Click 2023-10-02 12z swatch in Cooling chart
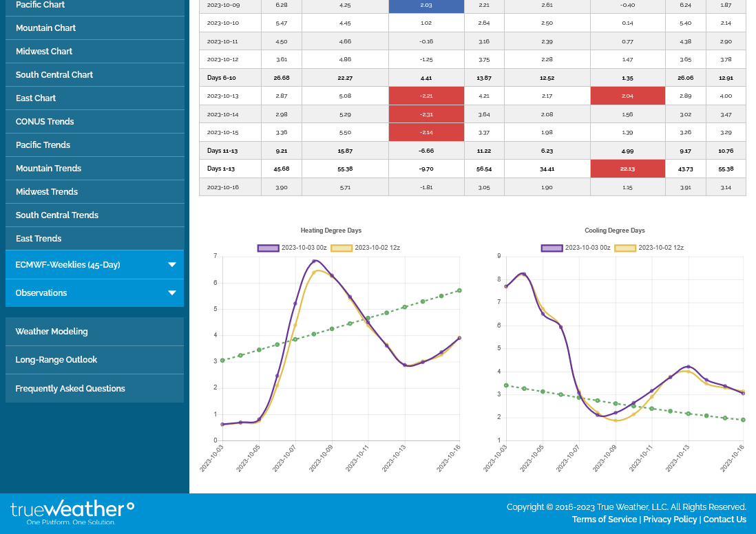Viewport: 756px width, 534px height. (625, 248)
